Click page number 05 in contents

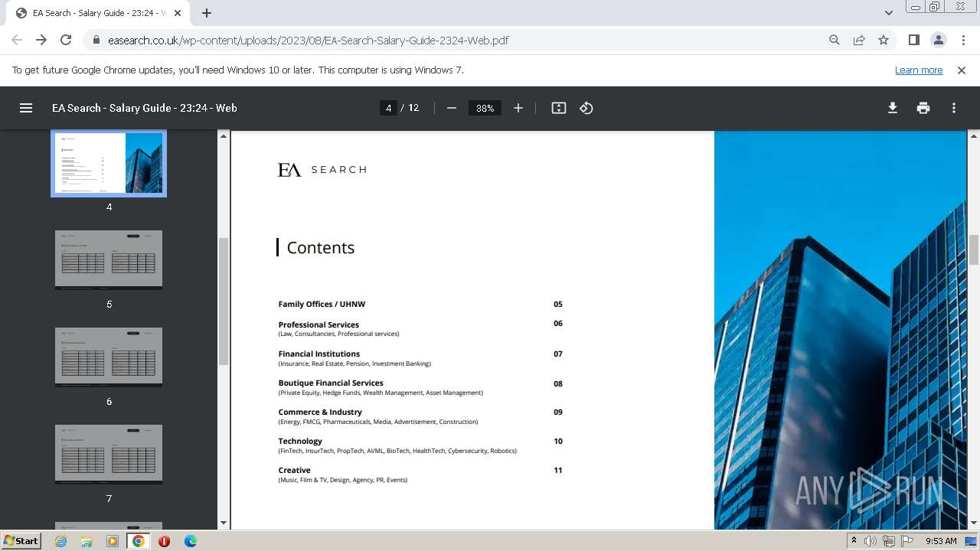(558, 304)
